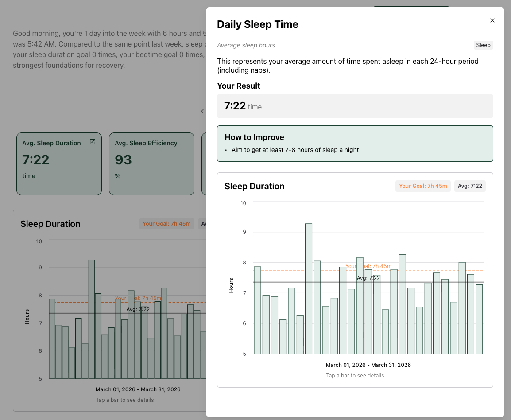The width and height of the screenshot is (511, 420).
Task: Click the 'Your Result' heading
Action: coord(239,86)
